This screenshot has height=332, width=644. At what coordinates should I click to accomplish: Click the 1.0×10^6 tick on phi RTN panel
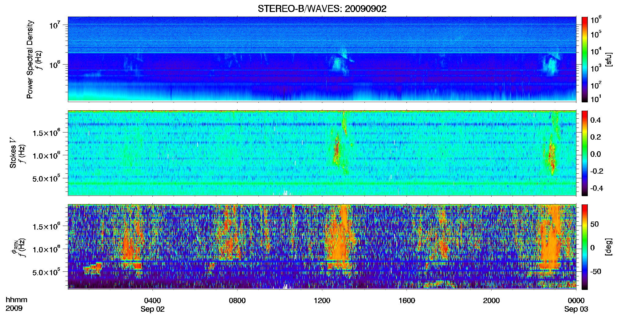46,249
